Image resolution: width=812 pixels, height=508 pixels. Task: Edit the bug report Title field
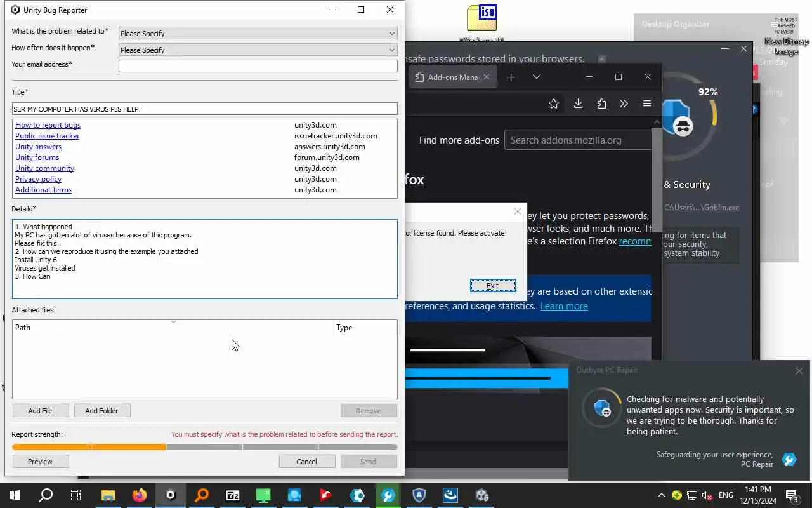[x=205, y=109]
